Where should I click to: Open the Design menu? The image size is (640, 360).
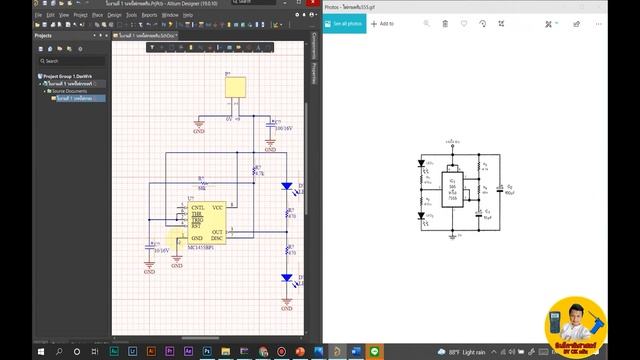[x=114, y=15]
